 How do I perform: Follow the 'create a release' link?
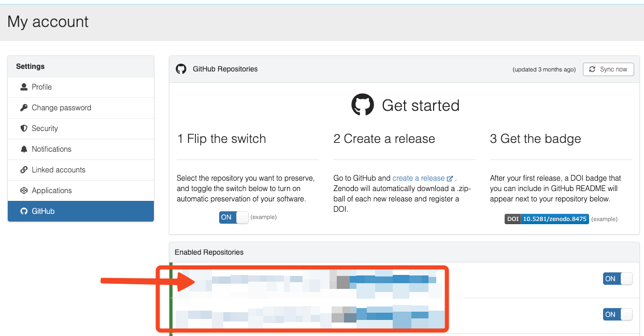(419, 178)
